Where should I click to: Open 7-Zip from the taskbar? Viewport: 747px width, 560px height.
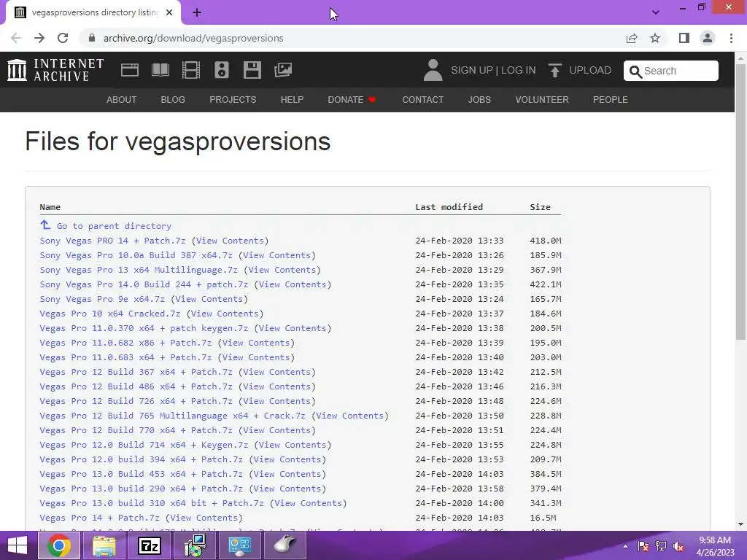pos(149,545)
